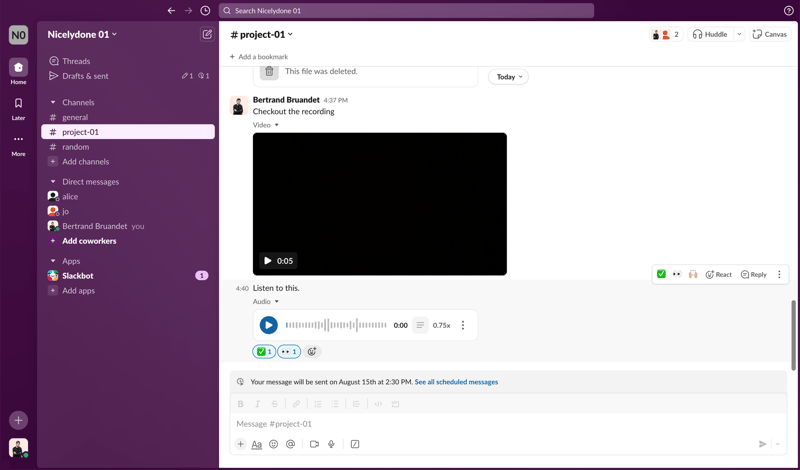
Task: Open your profile avatar at bottom left
Action: coord(18,448)
